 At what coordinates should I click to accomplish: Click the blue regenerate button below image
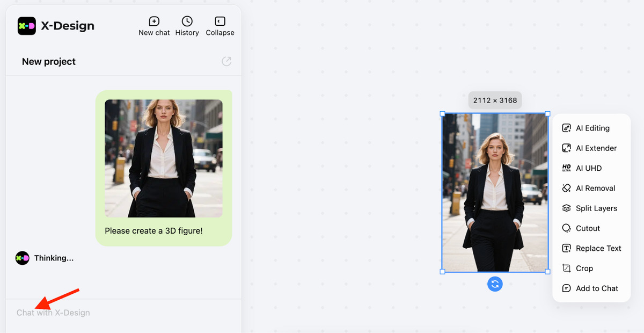point(495,284)
